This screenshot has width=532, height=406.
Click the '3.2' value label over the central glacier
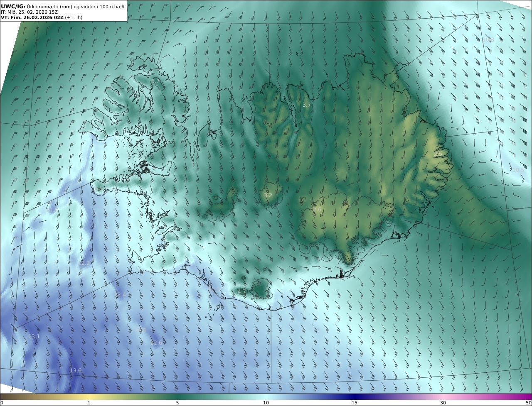tap(268, 195)
